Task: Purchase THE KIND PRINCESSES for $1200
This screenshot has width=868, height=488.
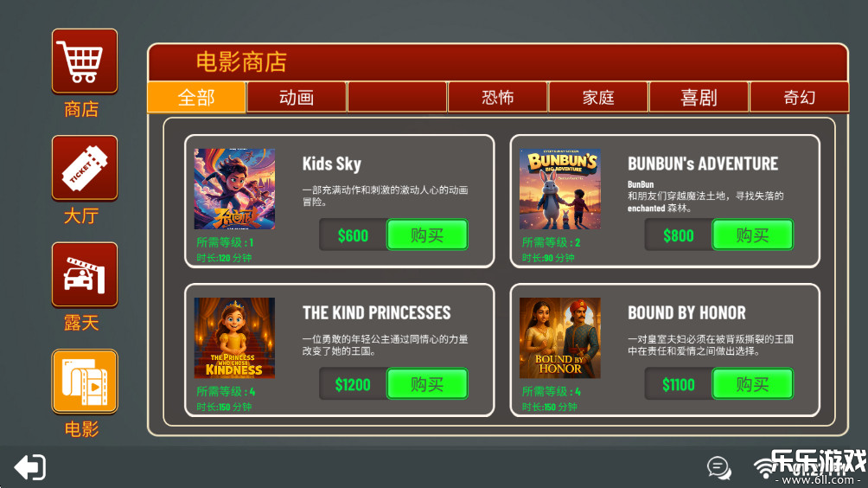Action: pyautogui.click(x=427, y=384)
